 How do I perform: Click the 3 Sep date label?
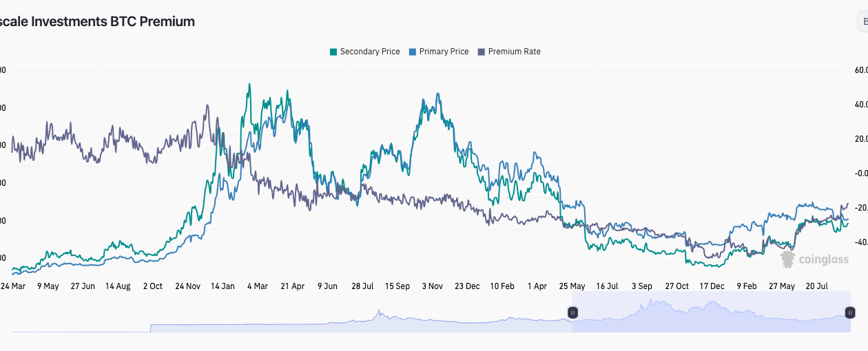point(641,286)
